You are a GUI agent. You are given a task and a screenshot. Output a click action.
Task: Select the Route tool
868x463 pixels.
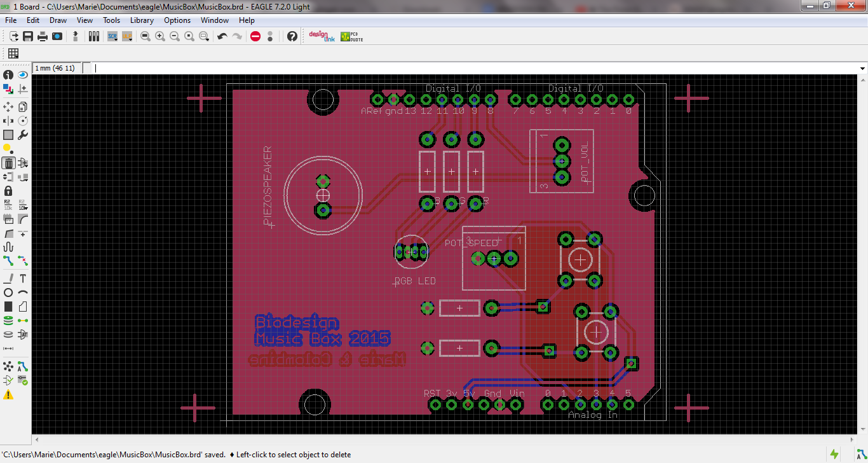8,260
